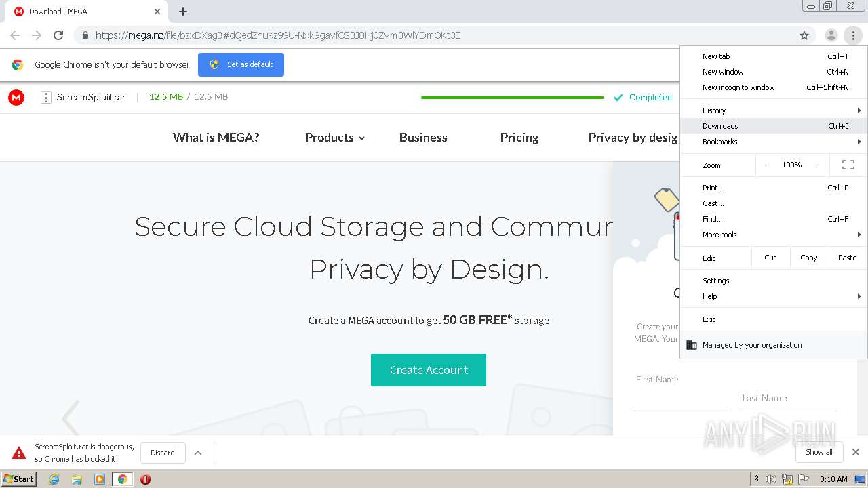Open the What is MEGA? link
The height and width of the screenshot is (488, 868).
(x=216, y=138)
